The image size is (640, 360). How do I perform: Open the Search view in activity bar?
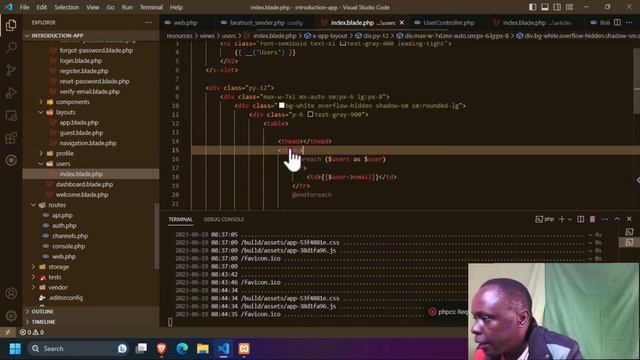tap(11, 48)
